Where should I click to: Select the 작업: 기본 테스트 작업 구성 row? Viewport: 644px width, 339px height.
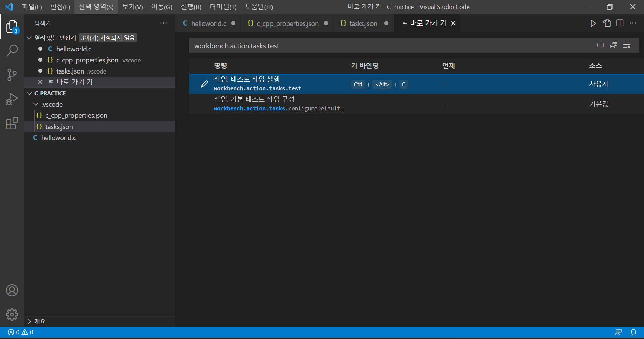point(416,104)
